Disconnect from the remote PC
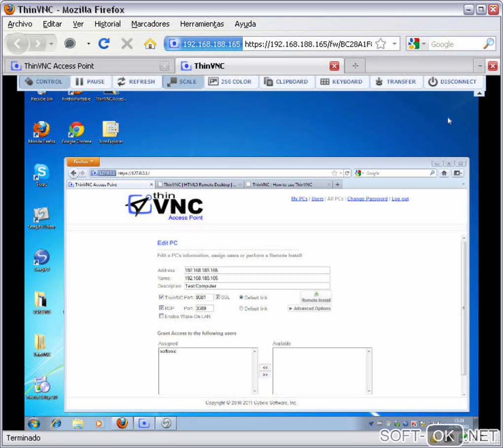 click(453, 82)
